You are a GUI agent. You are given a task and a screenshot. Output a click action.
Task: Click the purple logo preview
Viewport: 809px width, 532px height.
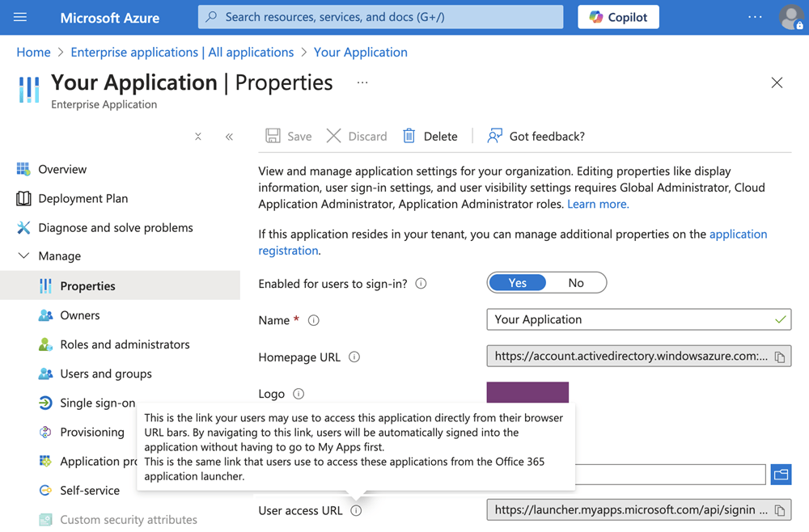point(527,392)
